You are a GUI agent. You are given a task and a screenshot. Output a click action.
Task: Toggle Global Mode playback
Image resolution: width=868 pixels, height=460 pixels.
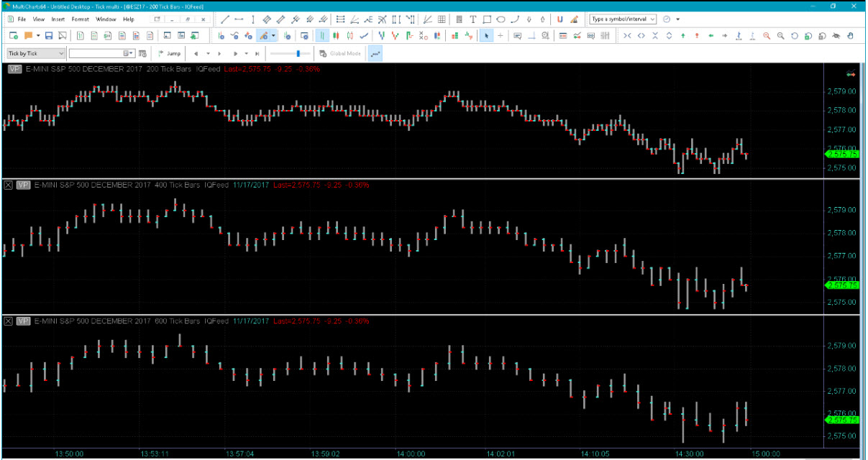click(339, 53)
